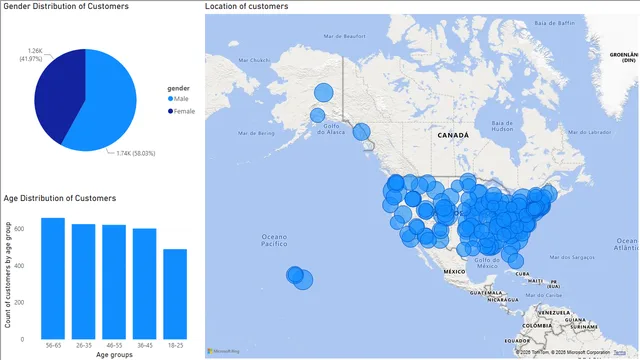Click the 18-25 x-axis category label
Screen dimensions: 640x360
point(176,345)
